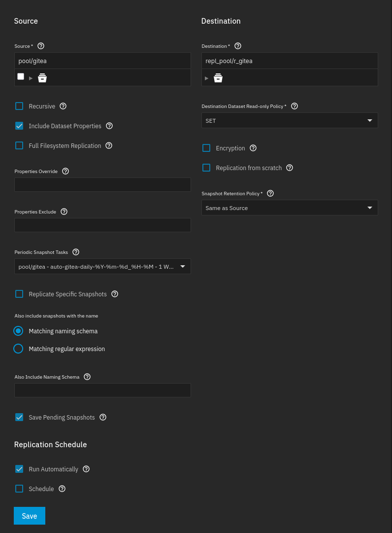Select Matching regular expression option
This screenshot has width=392, height=533.
pos(18,349)
